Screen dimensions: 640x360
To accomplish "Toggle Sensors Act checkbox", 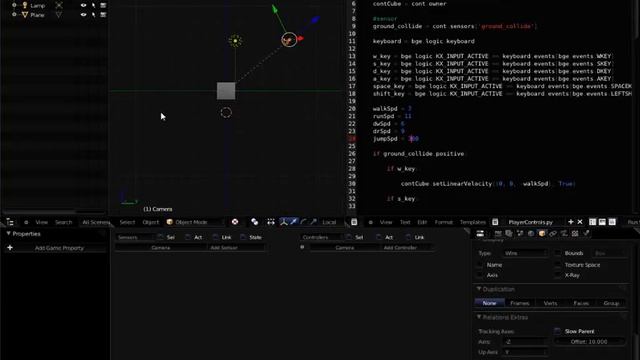I will tap(188, 237).
